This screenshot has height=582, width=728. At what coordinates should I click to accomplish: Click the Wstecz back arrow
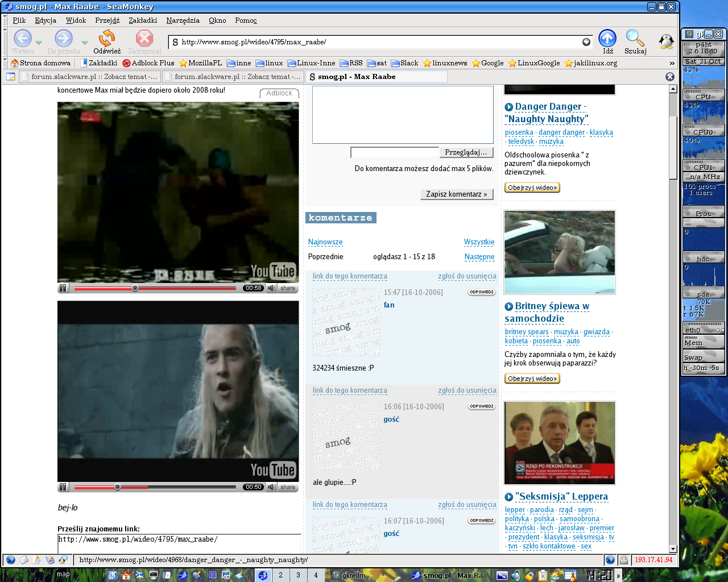(x=23, y=38)
